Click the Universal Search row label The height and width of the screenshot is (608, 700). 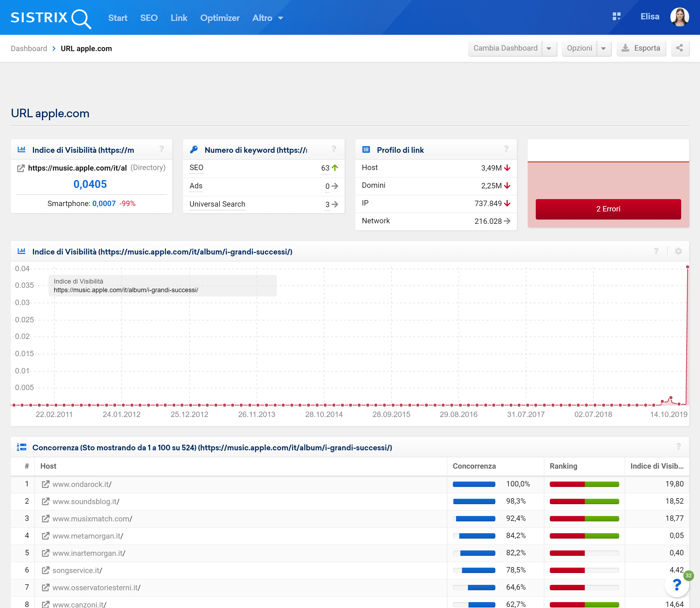217,204
